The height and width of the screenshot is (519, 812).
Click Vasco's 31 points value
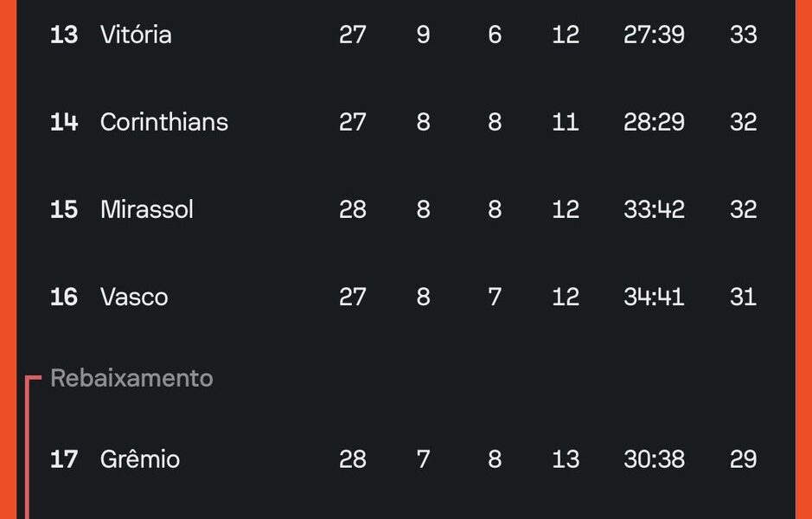pyautogui.click(x=743, y=298)
